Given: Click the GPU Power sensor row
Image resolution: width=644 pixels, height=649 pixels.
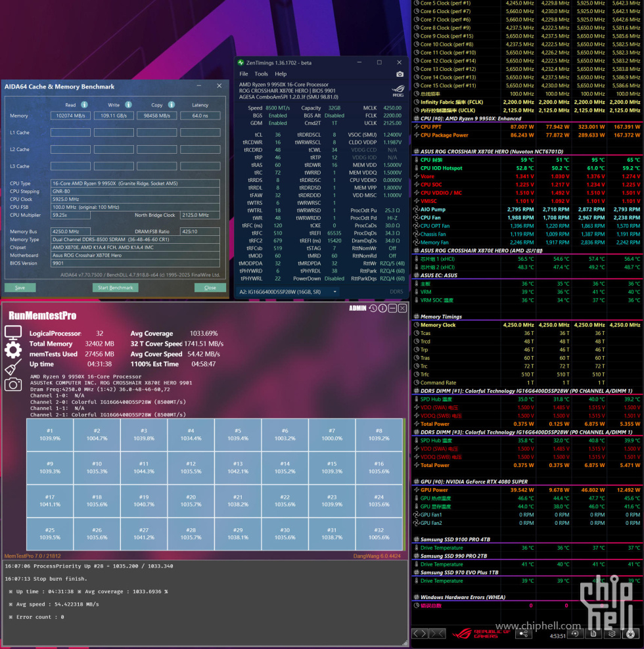Looking at the screenshot, I should (527, 490).
